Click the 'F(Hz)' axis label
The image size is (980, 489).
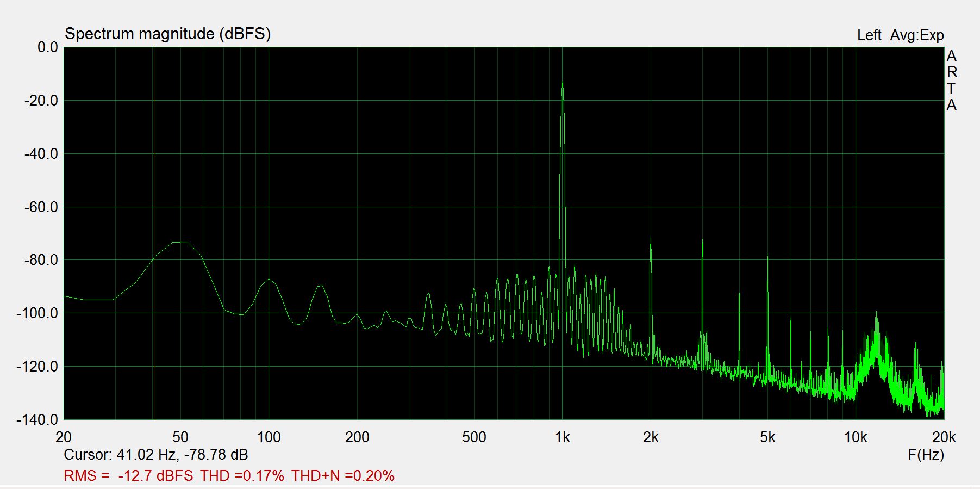pyautogui.click(x=926, y=455)
